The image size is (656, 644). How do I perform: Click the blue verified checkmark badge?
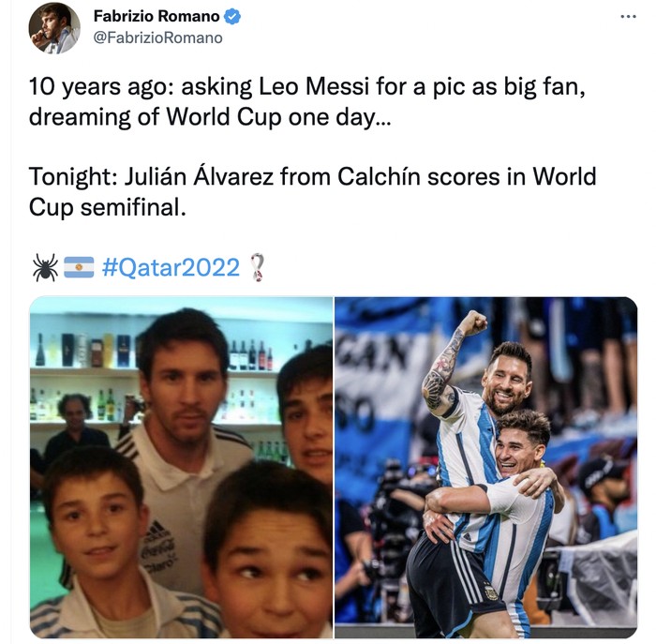(232, 17)
